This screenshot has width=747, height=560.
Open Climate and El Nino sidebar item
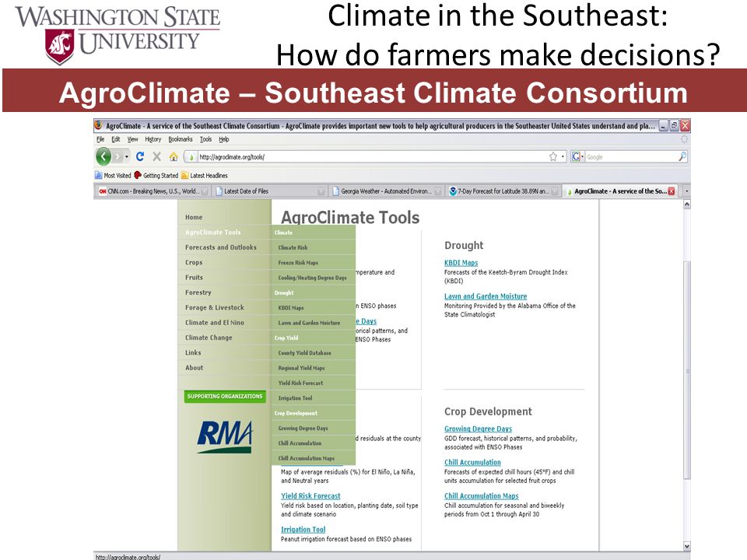[215, 322]
